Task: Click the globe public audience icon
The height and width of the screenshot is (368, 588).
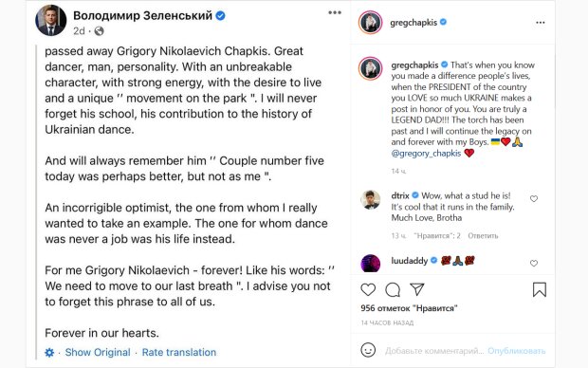Action: (x=99, y=31)
